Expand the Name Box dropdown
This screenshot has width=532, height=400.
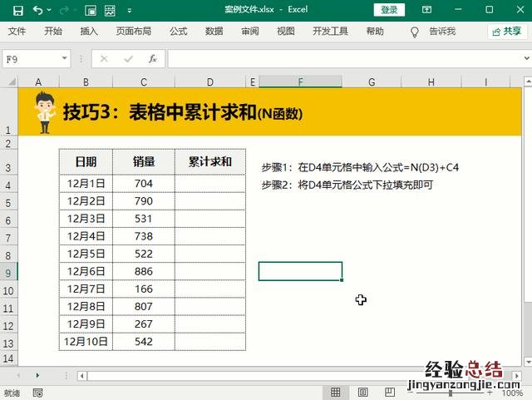(x=65, y=59)
